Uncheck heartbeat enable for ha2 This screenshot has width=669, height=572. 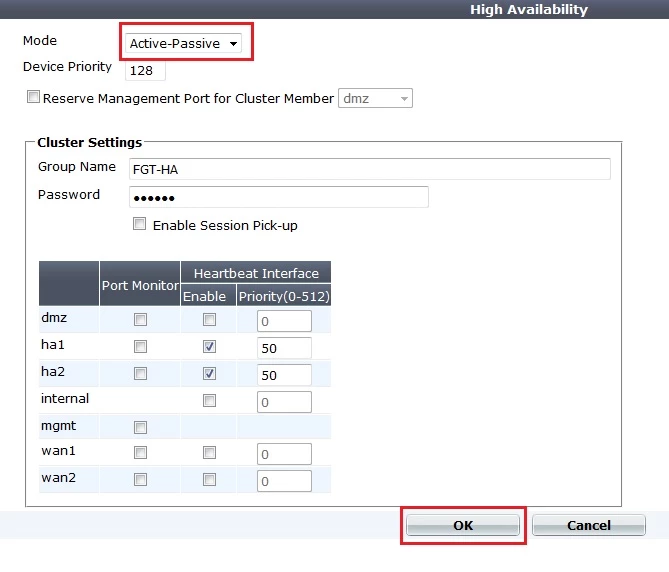coord(209,374)
